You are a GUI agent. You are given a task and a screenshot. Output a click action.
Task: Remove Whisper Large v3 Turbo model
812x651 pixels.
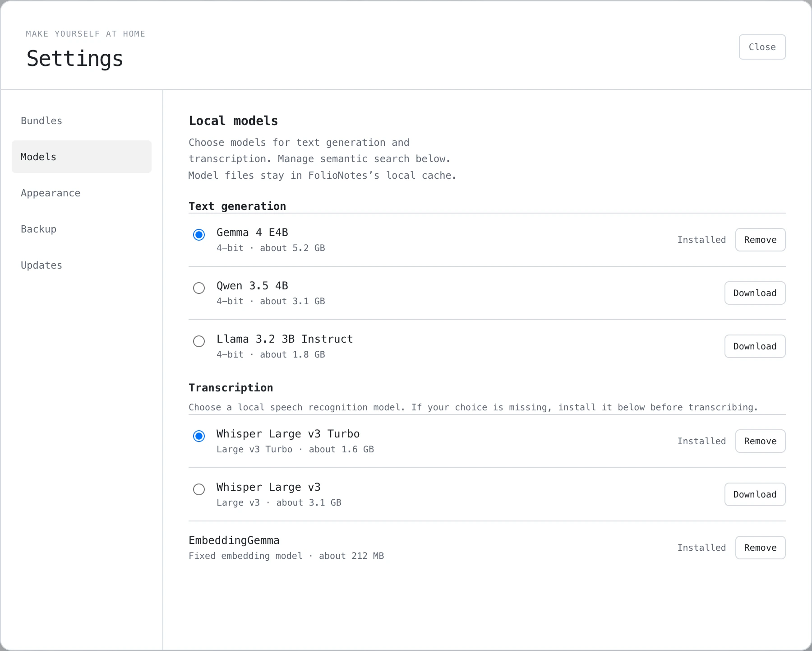pos(760,441)
